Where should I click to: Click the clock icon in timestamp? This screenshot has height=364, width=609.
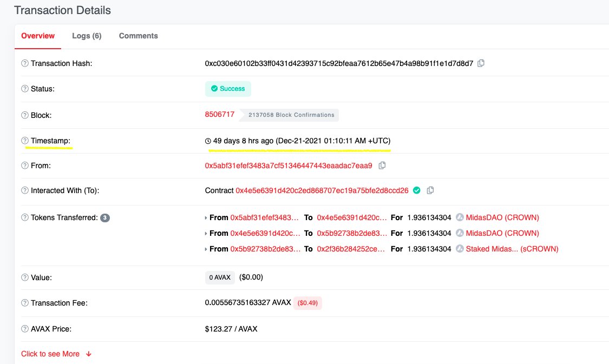[x=208, y=141]
